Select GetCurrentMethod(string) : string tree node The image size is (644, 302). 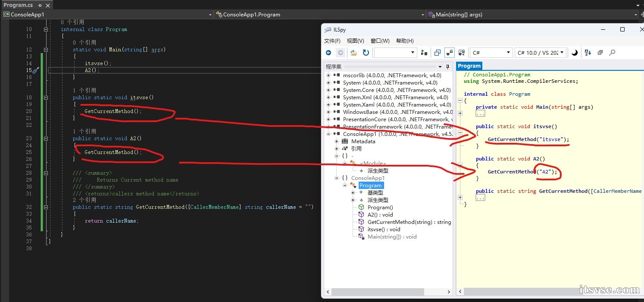pyautogui.click(x=404, y=222)
